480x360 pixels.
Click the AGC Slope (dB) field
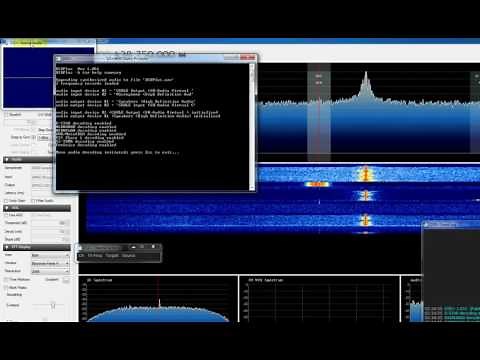[51, 239]
